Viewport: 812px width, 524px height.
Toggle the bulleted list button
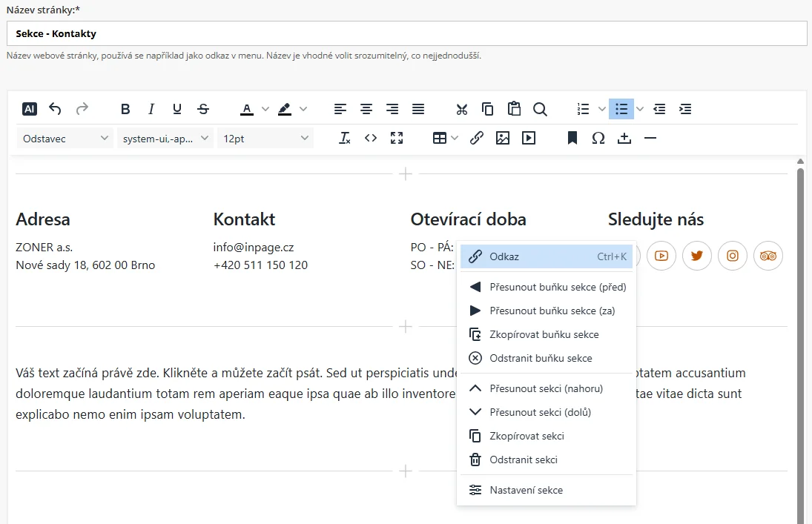pos(621,109)
